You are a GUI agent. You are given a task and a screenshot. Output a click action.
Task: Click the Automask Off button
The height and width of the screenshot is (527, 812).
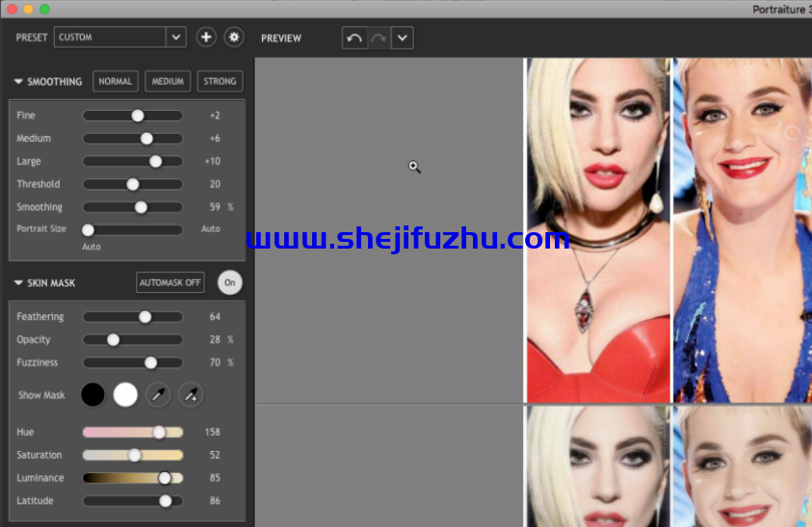coord(170,282)
